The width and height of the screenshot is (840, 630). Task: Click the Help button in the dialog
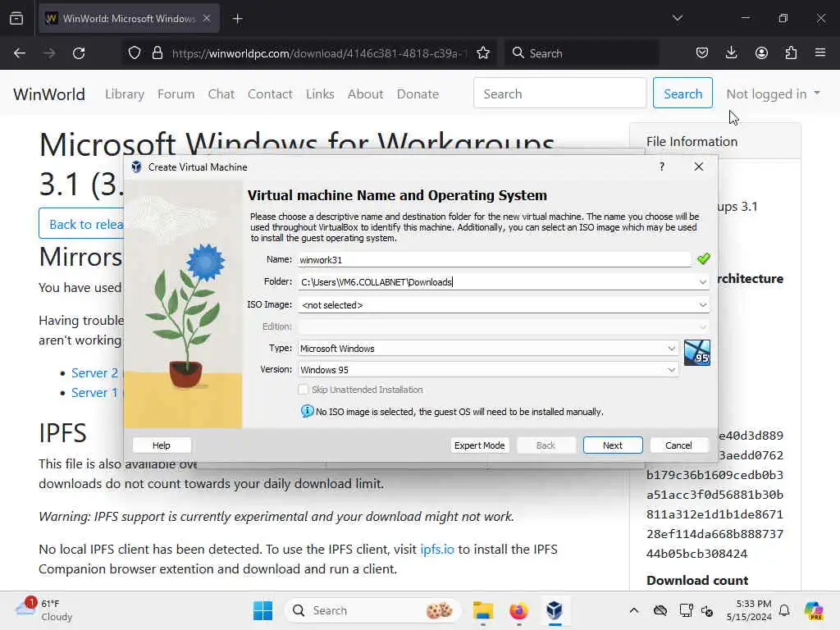tap(162, 445)
